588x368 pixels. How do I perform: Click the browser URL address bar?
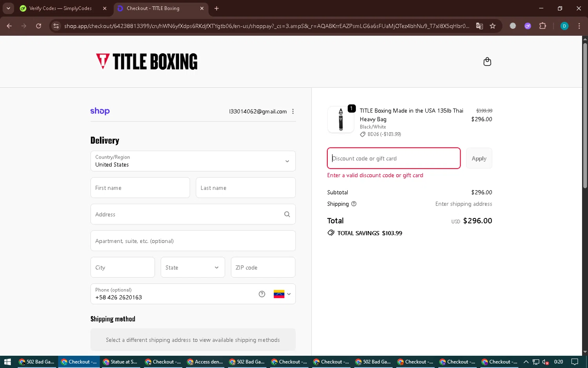[x=267, y=26]
